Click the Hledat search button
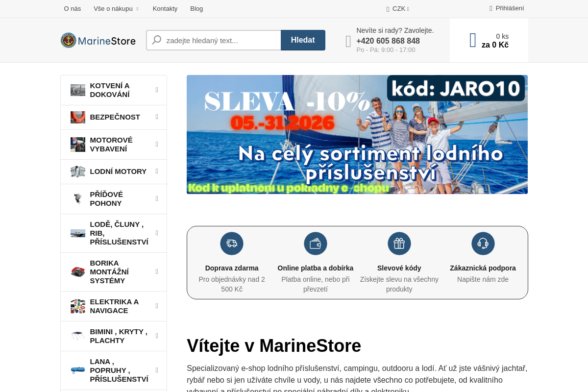The width and height of the screenshot is (588, 392). 303,40
